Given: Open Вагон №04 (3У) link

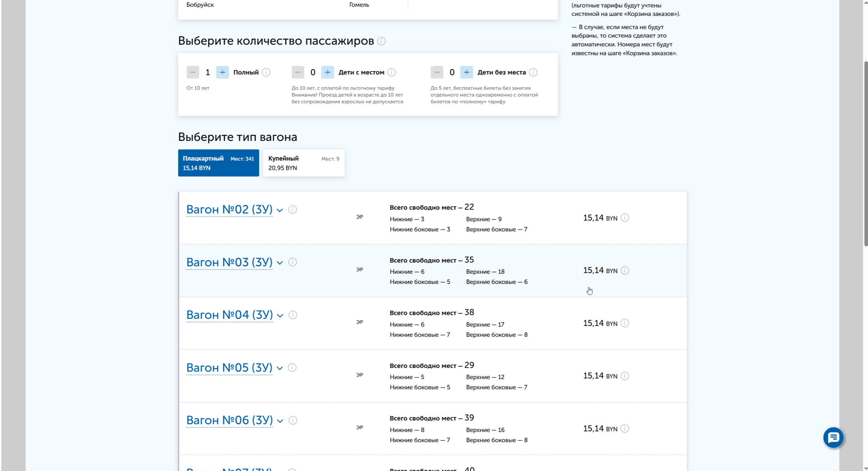Looking at the screenshot, I should click(x=230, y=315).
